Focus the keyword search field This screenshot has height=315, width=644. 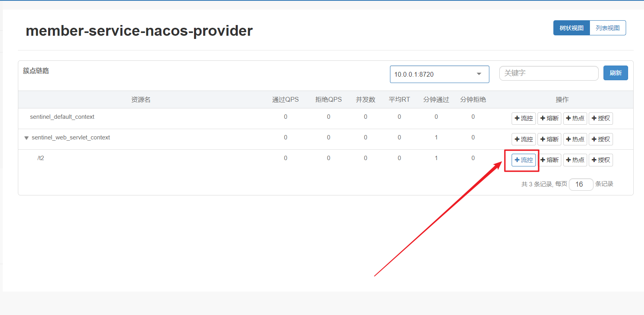pyautogui.click(x=549, y=73)
